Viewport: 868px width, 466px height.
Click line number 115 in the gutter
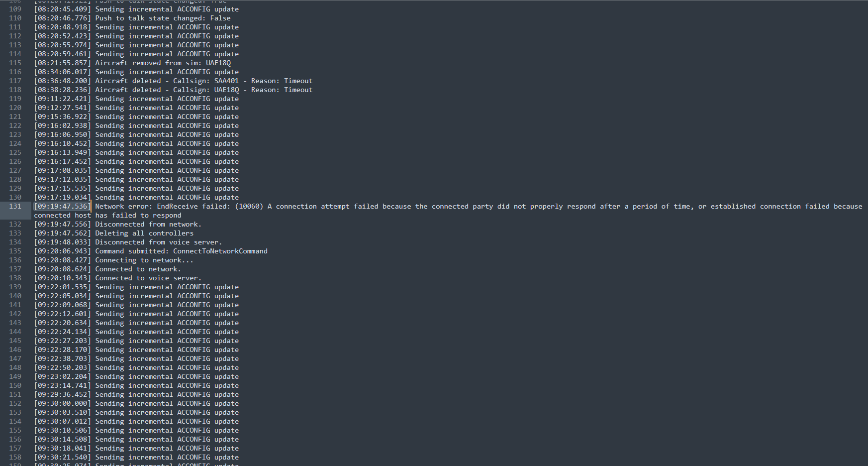[x=15, y=63]
